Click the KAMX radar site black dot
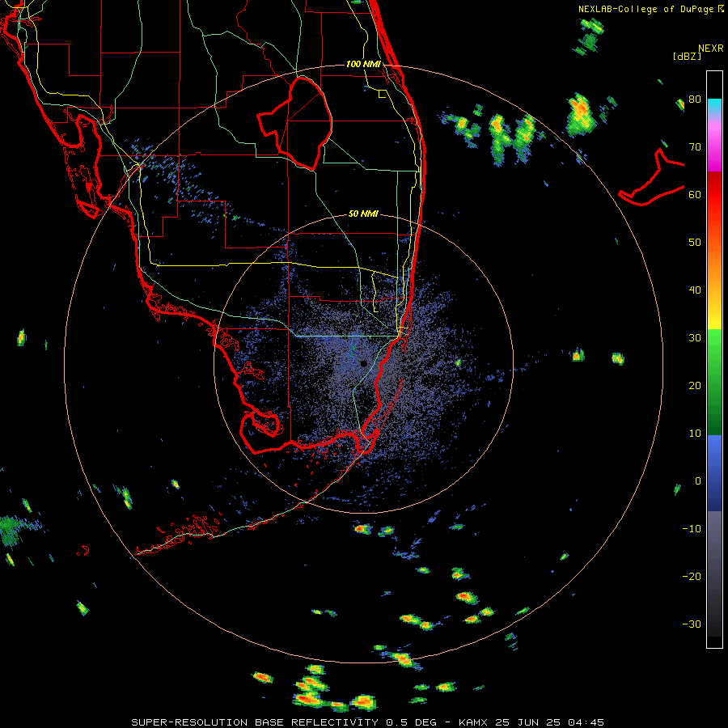728x728 pixels. (363, 363)
